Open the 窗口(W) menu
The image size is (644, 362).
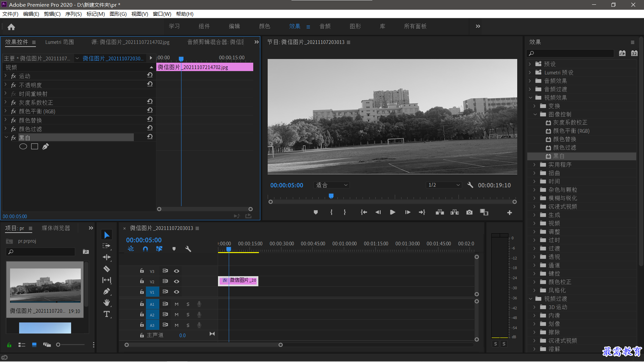[x=162, y=14]
